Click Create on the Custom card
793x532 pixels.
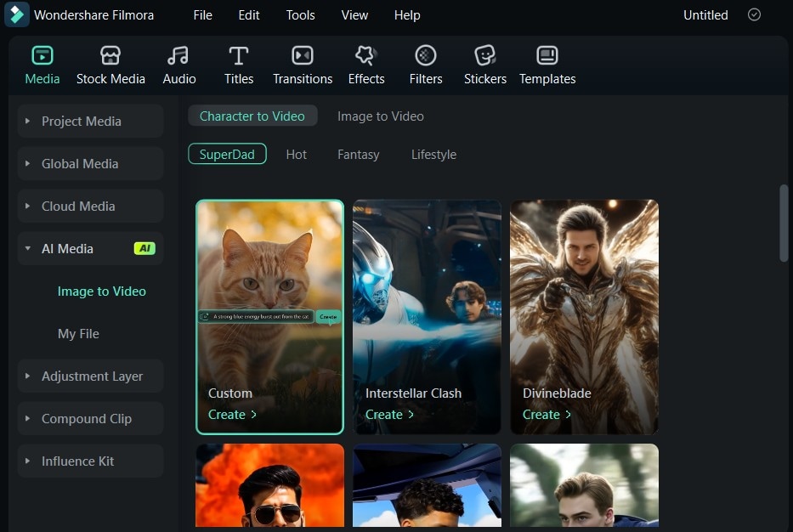pyautogui.click(x=233, y=415)
